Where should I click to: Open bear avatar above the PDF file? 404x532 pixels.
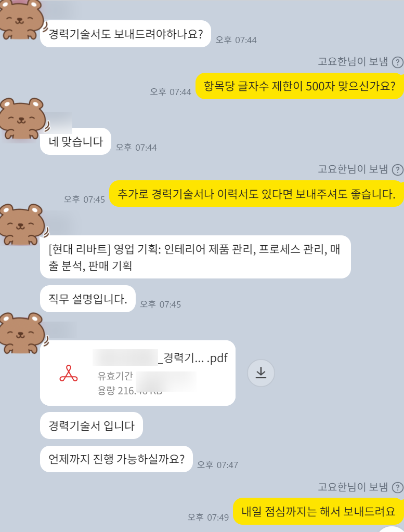22,333
